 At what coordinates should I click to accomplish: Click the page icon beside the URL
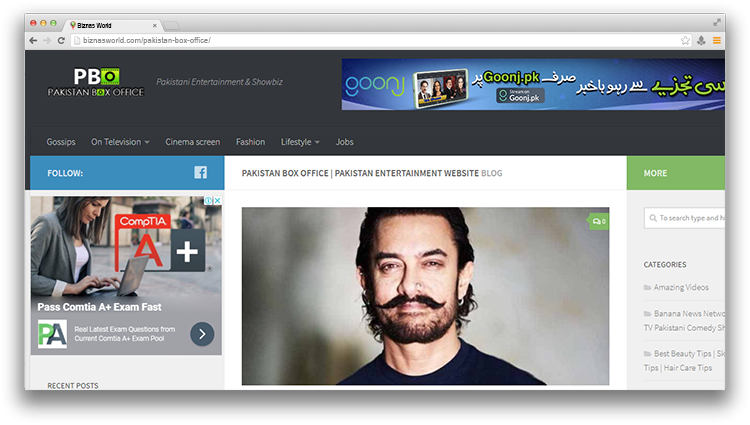[x=77, y=41]
